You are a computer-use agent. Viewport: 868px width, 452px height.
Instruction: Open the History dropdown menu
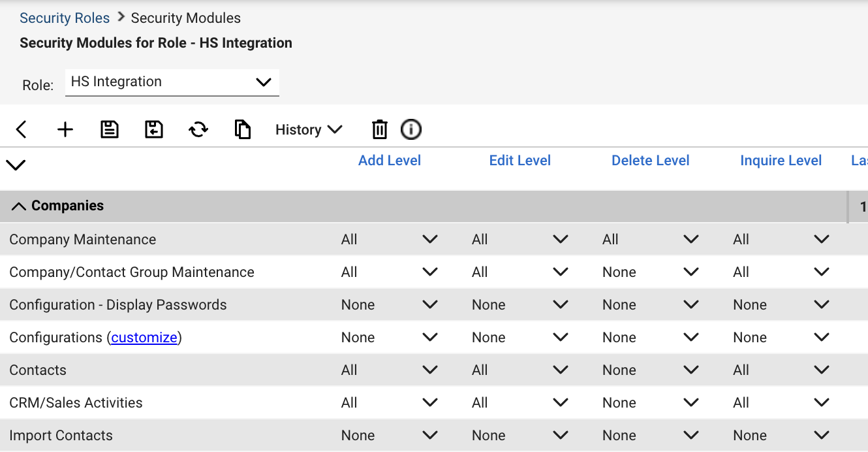pos(308,129)
